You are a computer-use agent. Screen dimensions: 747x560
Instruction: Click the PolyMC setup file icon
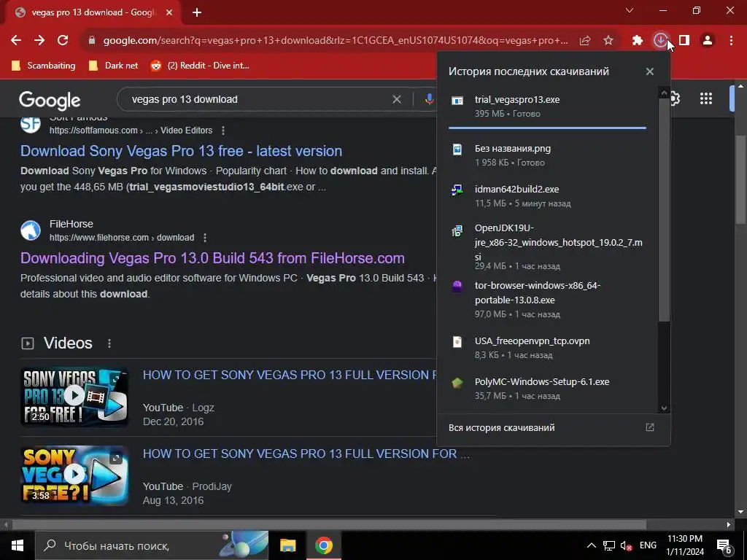pyautogui.click(x=457, y=382)
